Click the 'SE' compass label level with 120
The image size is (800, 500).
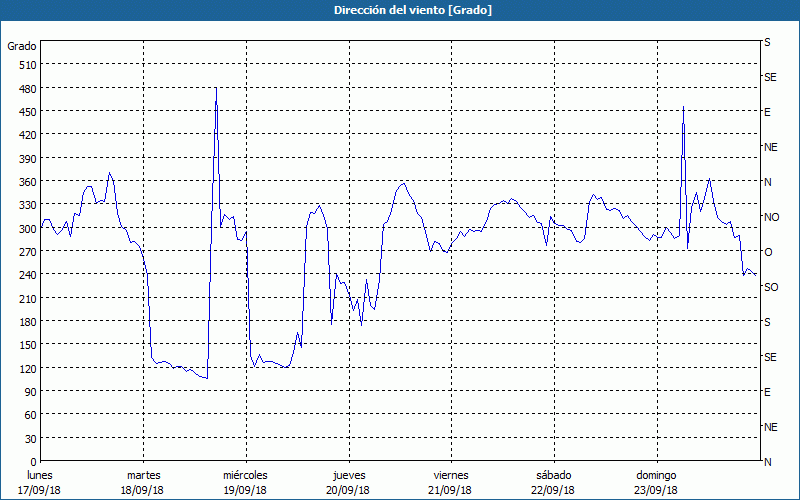(x=770, y=357)
